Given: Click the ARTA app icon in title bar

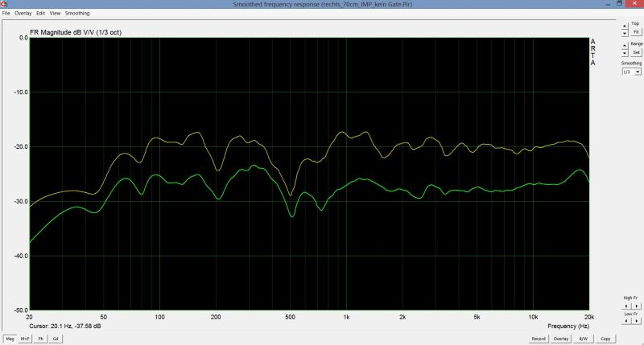Looking at the screenshot, I should tap(4, 4).
